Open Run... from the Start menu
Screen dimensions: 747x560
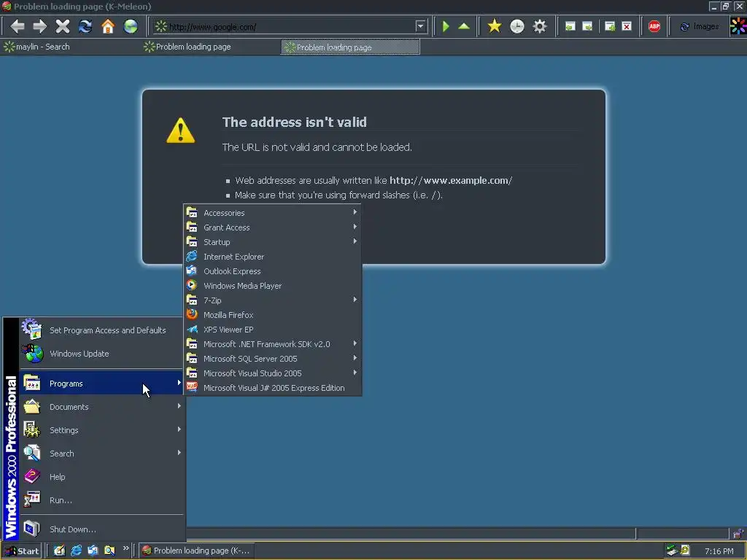(101, 500)
